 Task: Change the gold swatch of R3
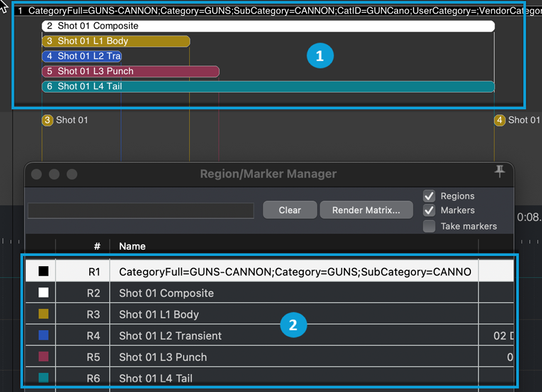43,314
